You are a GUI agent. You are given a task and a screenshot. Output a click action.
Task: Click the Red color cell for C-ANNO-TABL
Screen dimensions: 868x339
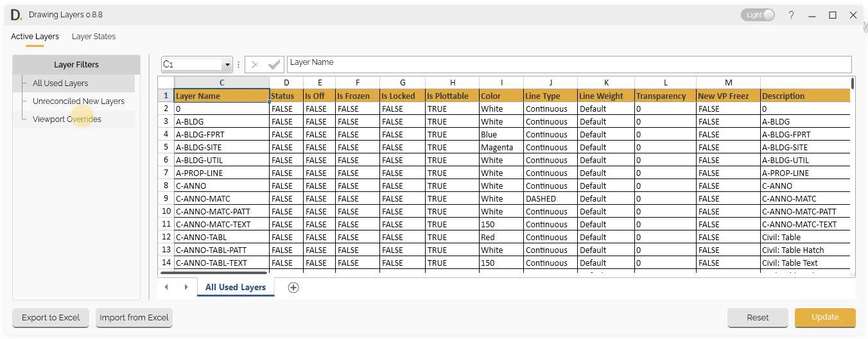(501, 237)
